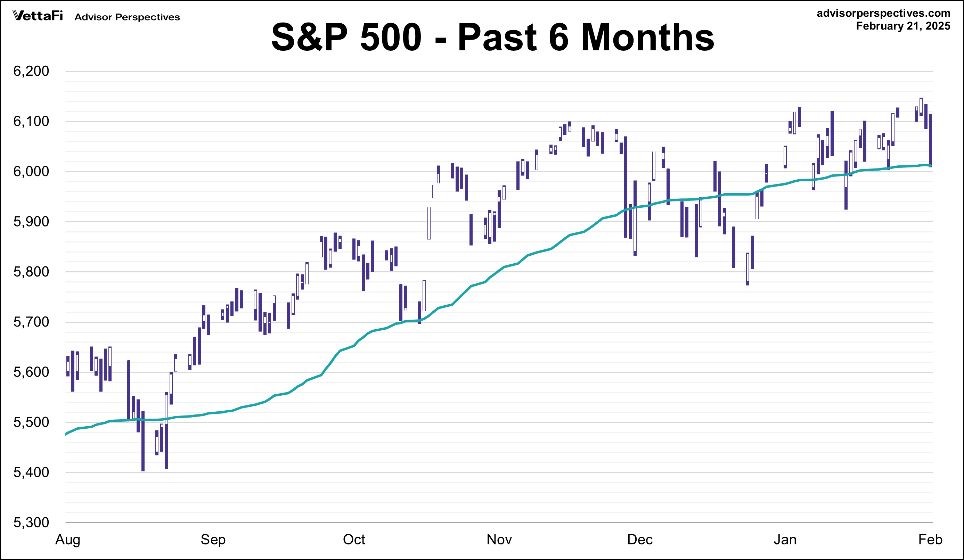
Task: Select the 5,800 y-axis label
Action: (x=31, y=272)
